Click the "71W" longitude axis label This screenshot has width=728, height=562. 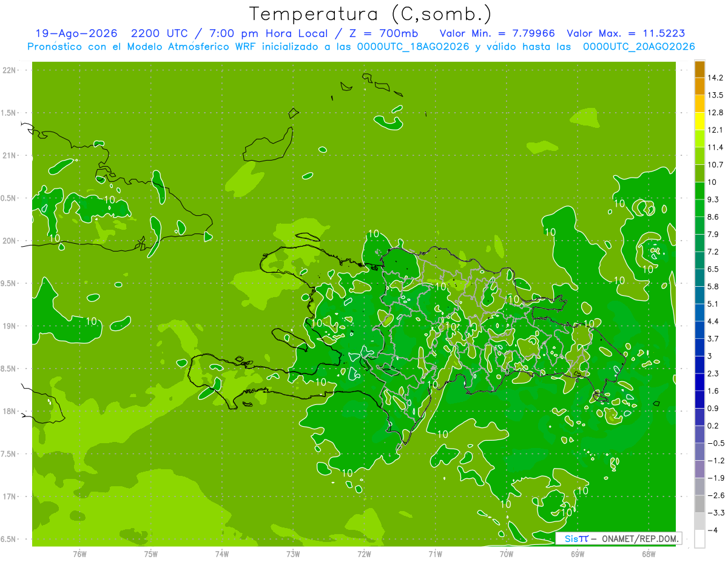pos(435,554)
